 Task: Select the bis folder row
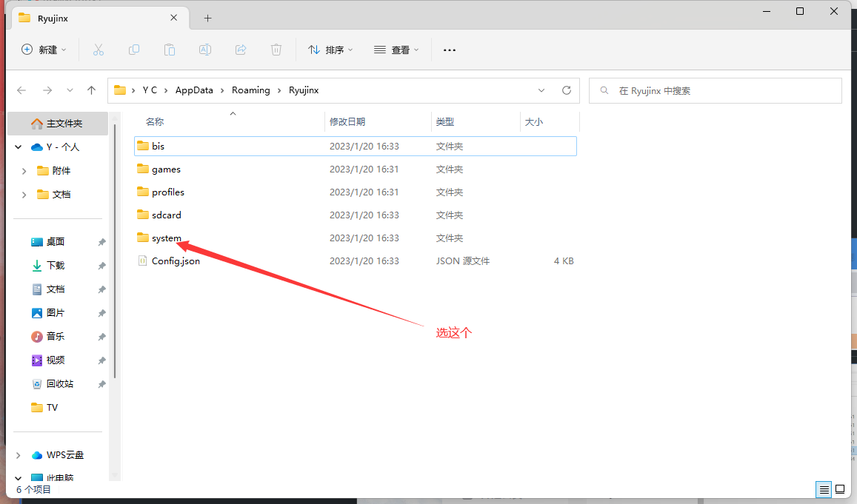pos(356,147)
